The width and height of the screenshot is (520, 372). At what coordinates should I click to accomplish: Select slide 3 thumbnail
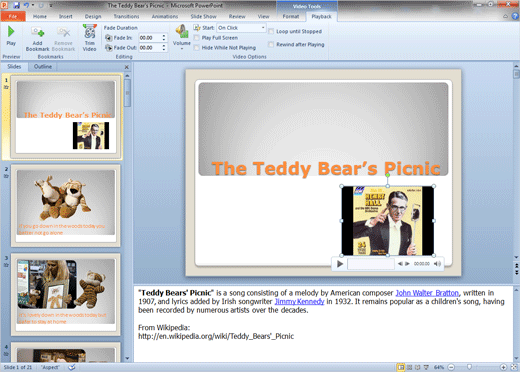(x=66, y=295)
